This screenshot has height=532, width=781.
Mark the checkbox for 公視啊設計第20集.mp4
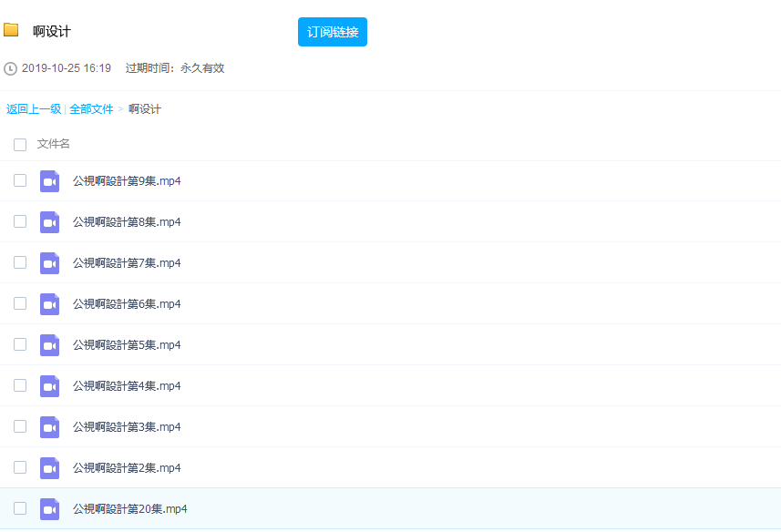[x=20, y=508]
